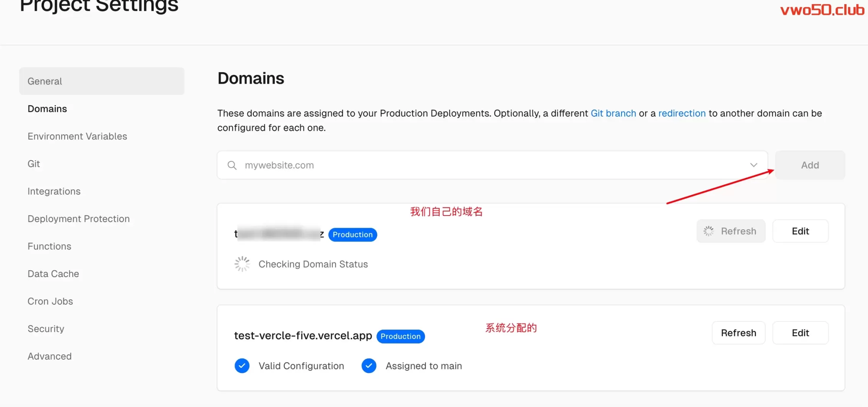Viewport: 868px width, 407px height.
Task: Click the Valid Configuration checkmark icon
Action: 242,366
